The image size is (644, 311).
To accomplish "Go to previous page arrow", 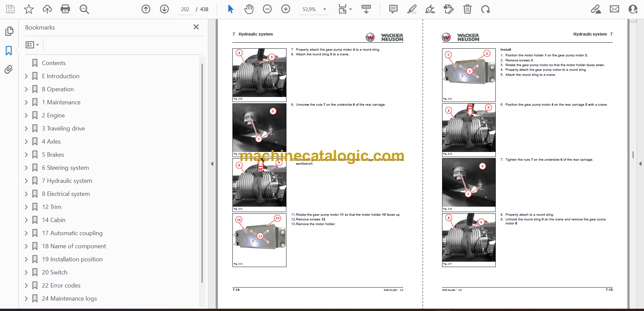I will 146,9.
